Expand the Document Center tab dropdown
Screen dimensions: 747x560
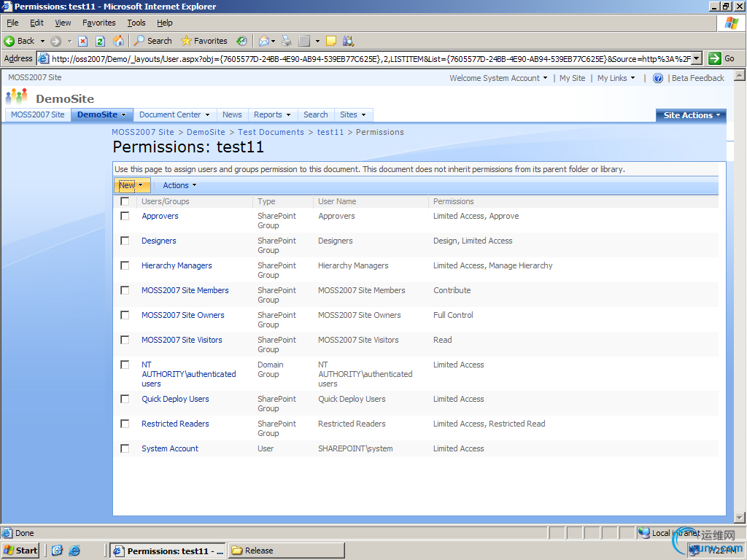207,114
